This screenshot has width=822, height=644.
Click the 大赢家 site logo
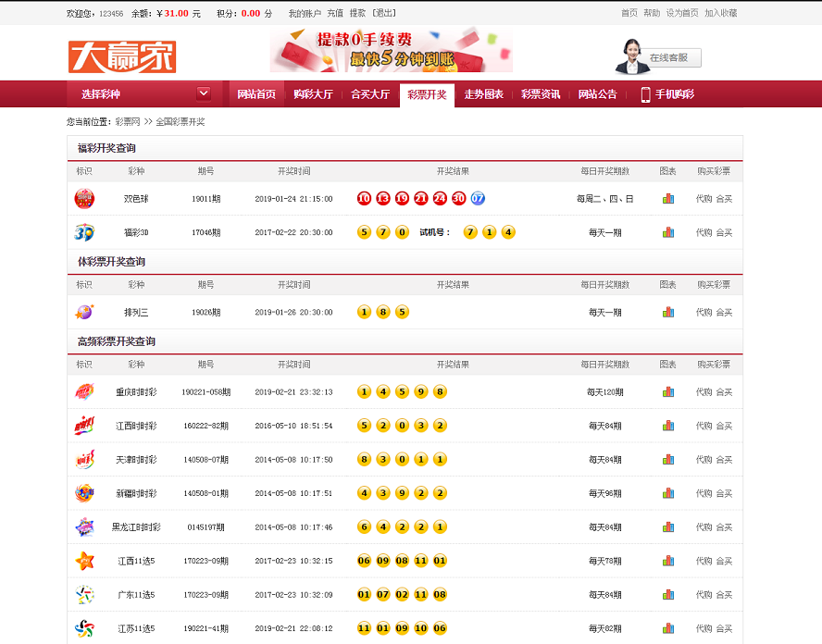(121, 54)
